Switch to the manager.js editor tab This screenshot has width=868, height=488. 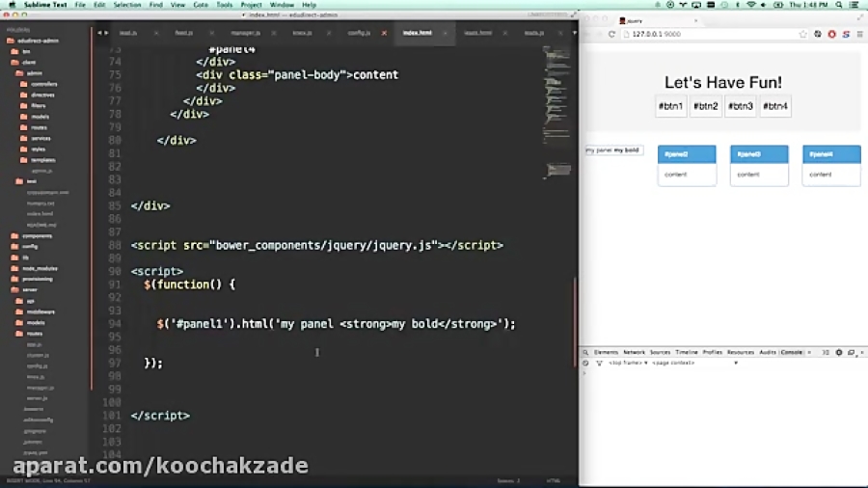point(246,33)
